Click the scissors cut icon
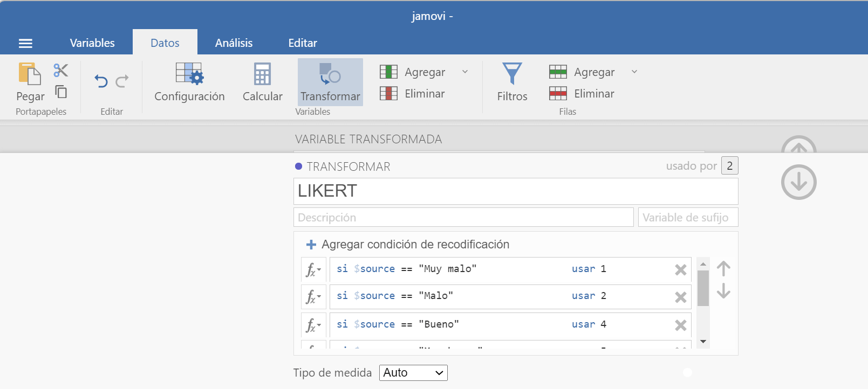Image resolution: width=868 pixels, height=389 pixels. pyautogui.click(x=61, y=71)
